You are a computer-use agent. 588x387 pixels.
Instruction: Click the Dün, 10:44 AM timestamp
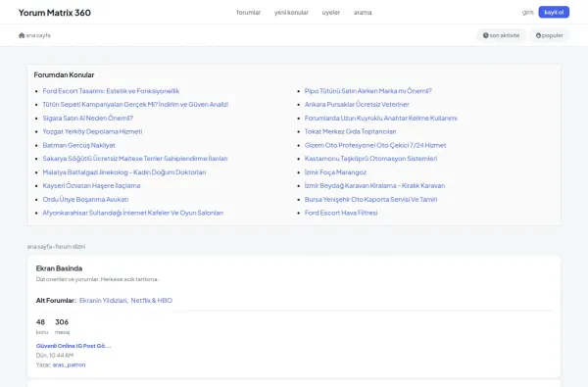coord(55,355)
